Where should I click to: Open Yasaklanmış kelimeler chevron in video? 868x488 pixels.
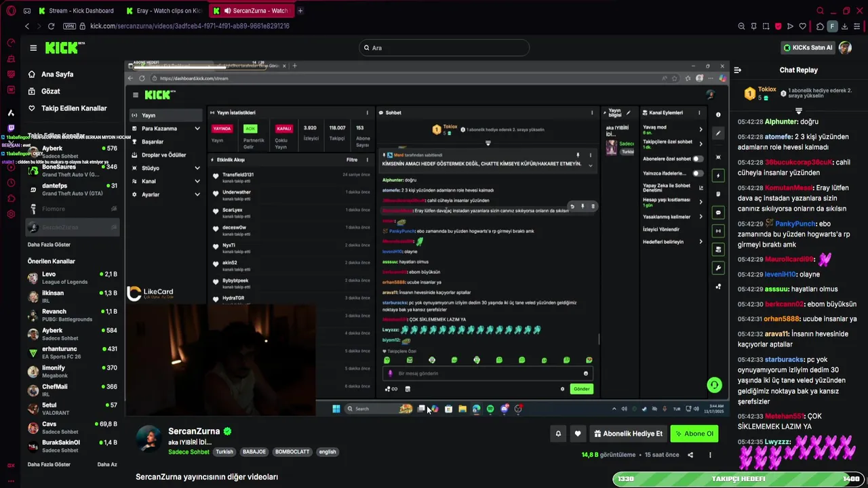(701, 217)
